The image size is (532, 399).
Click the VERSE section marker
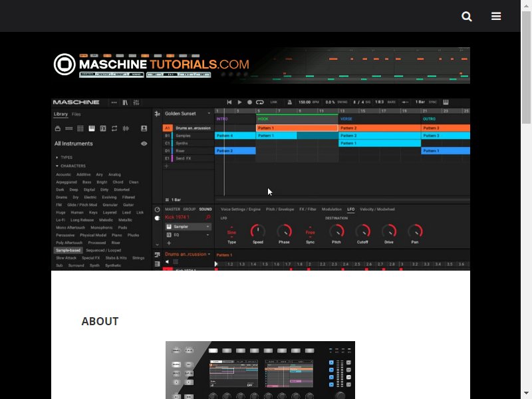346,119
